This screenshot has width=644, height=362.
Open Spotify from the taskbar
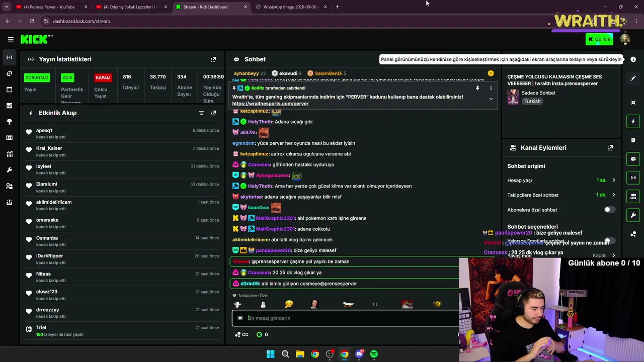coord(374,354)
